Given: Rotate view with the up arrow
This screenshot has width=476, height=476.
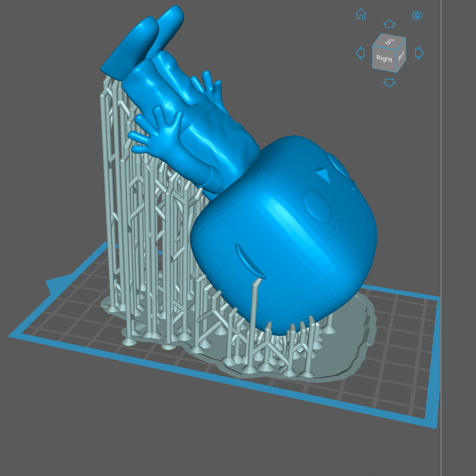Looking at the screenshot, I should (x=389, y=24).
